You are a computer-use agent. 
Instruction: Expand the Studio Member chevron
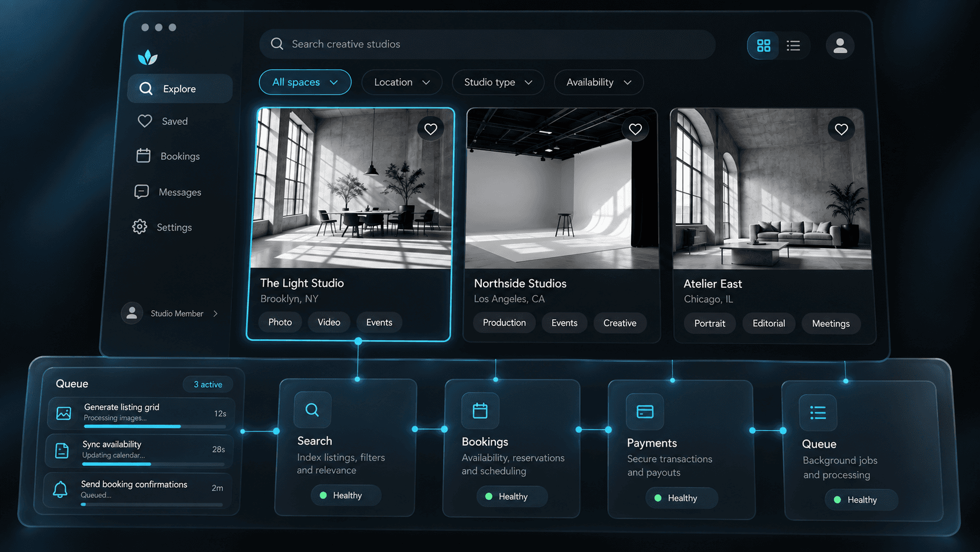click(216, 313)
